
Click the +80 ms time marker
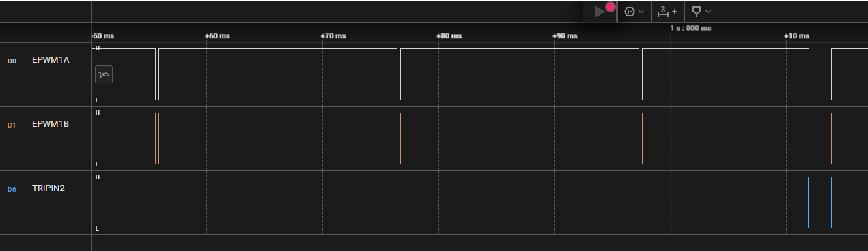point(449,35)
